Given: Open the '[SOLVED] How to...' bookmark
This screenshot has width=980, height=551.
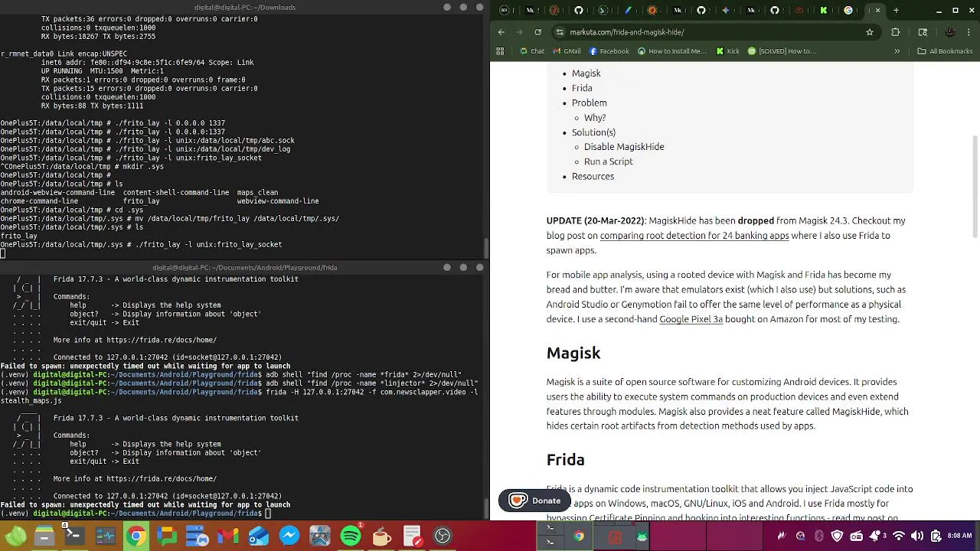Looking at the screenshot, I should click(x=782, y=51).
